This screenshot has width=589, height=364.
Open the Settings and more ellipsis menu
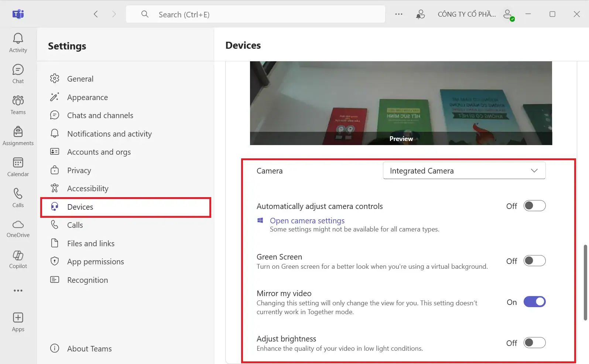pyautogui.click(x=399, y=14)
